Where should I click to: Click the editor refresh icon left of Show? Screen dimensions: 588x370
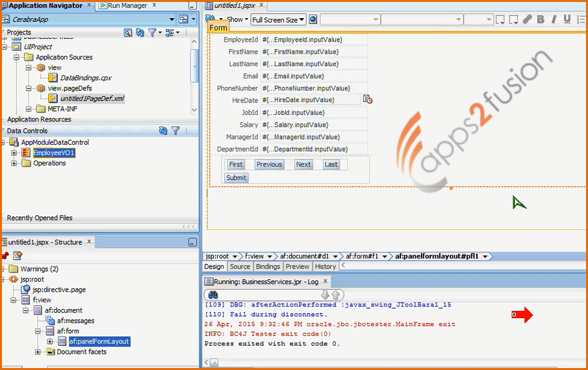210,19
